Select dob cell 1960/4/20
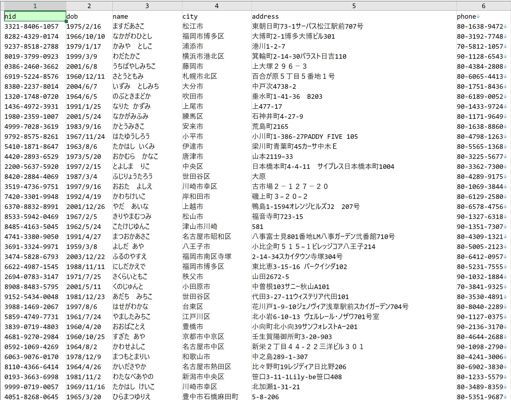Image resolution: width=511 pixels, height=400 pixels. (x=89, y=326)
